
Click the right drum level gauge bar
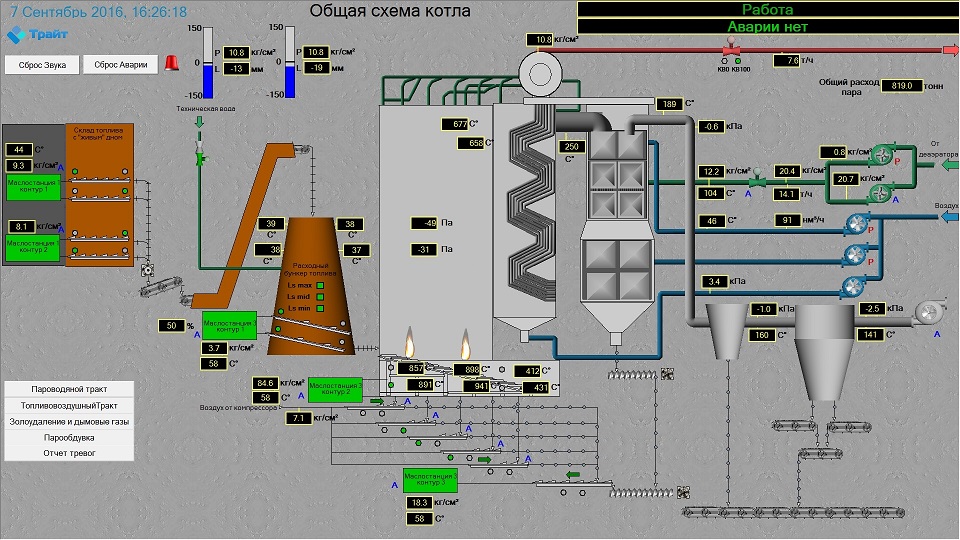pyautogui.click(x=290, y=62)
